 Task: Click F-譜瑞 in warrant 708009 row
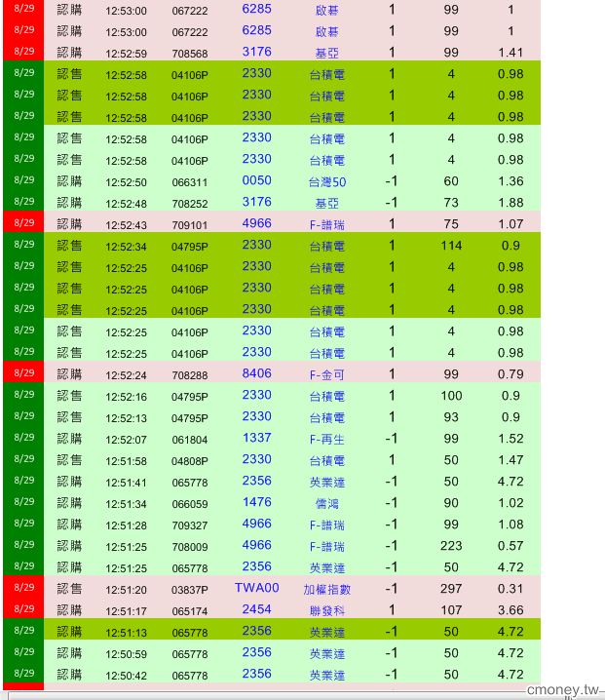[x=327, y=546]
